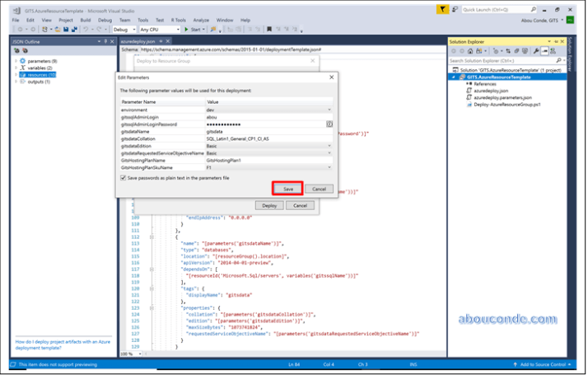The width and height of the screenshot is (588, 375).
Task: Click the password info icon
Action: pyautogui.click(x=329, y=124)
